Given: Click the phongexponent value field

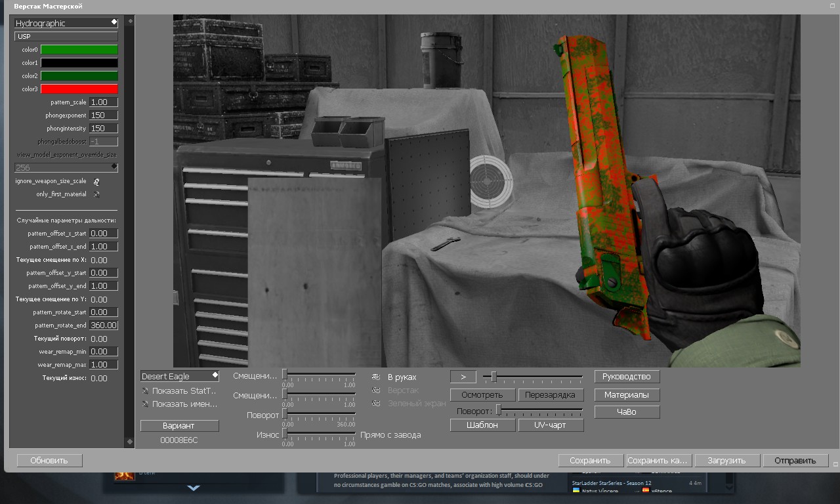Looking at the screenshot, I should click(104, 115).
